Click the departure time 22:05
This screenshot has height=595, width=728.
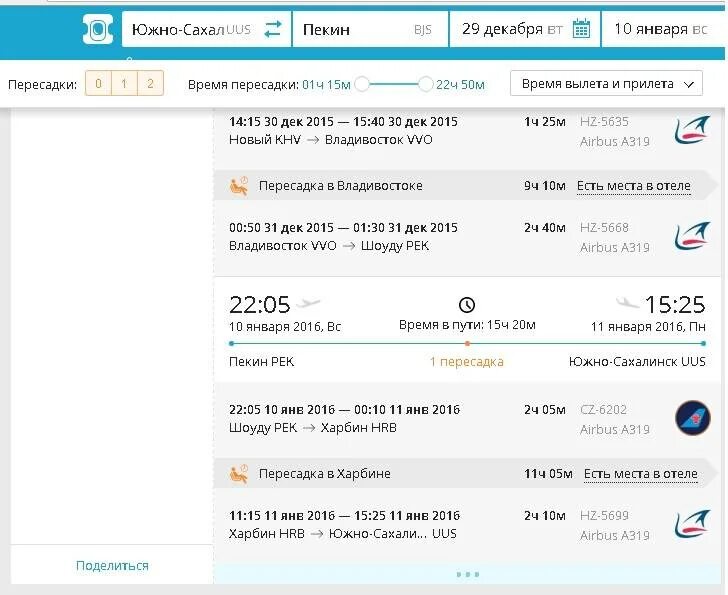pyautogui.click(x=260, y=304)
